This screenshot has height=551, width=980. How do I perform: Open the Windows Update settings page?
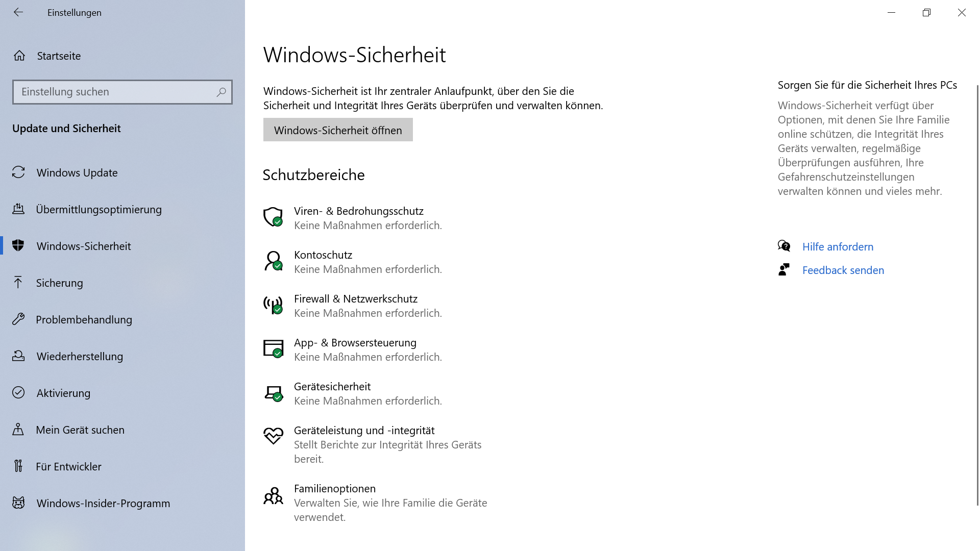(x=122, y=172)
